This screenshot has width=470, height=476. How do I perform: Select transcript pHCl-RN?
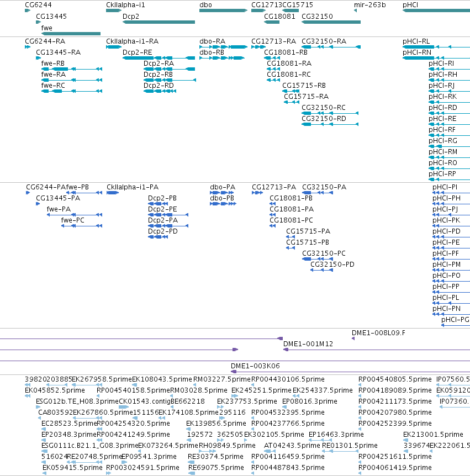[x=417, y=52]
